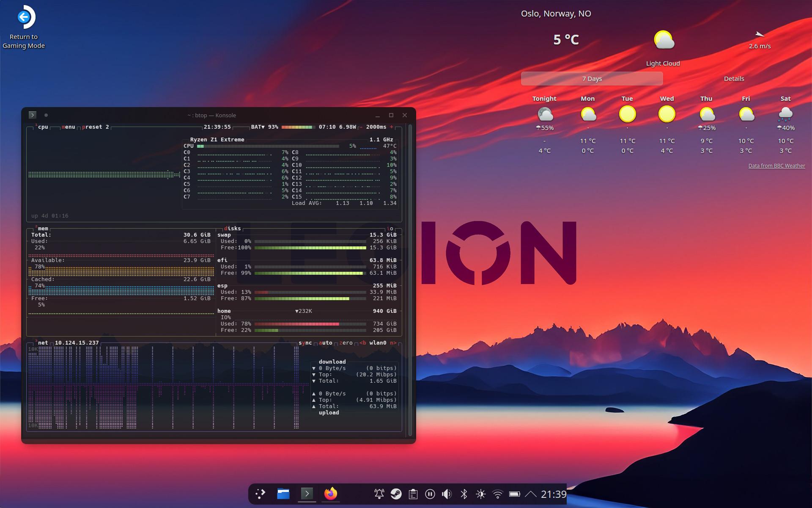Toggle zero option in btop net panel
812x508 pixels.
coord(346,343)
